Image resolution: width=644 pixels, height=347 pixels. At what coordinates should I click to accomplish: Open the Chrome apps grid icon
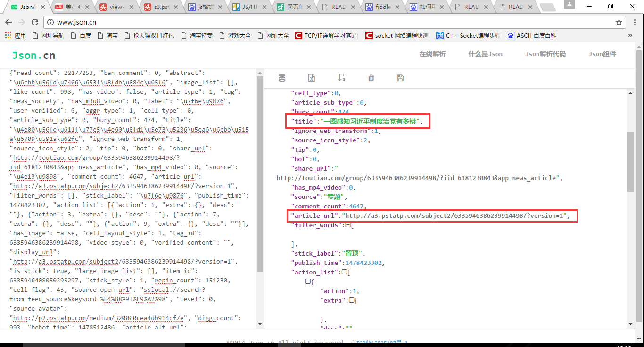click(8, 35)
